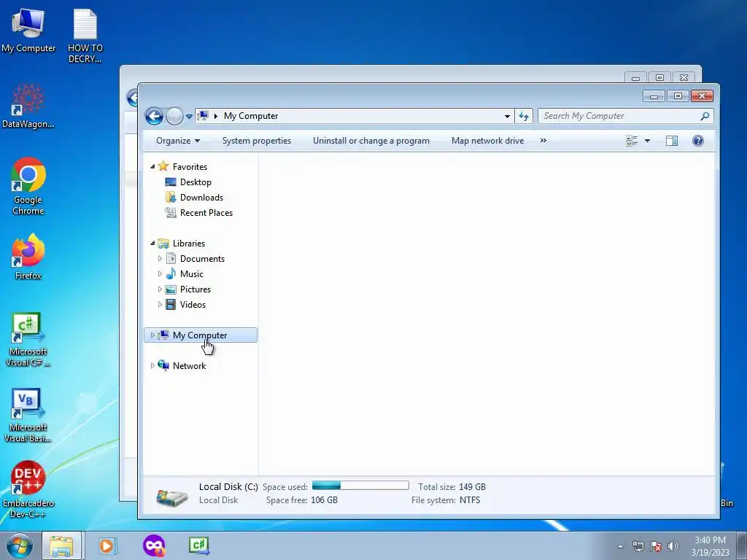Image resolution: width=747 pixels, height=560 pixels.
Task: Open My Computer desktop icon
Action: tap(28, 29)
